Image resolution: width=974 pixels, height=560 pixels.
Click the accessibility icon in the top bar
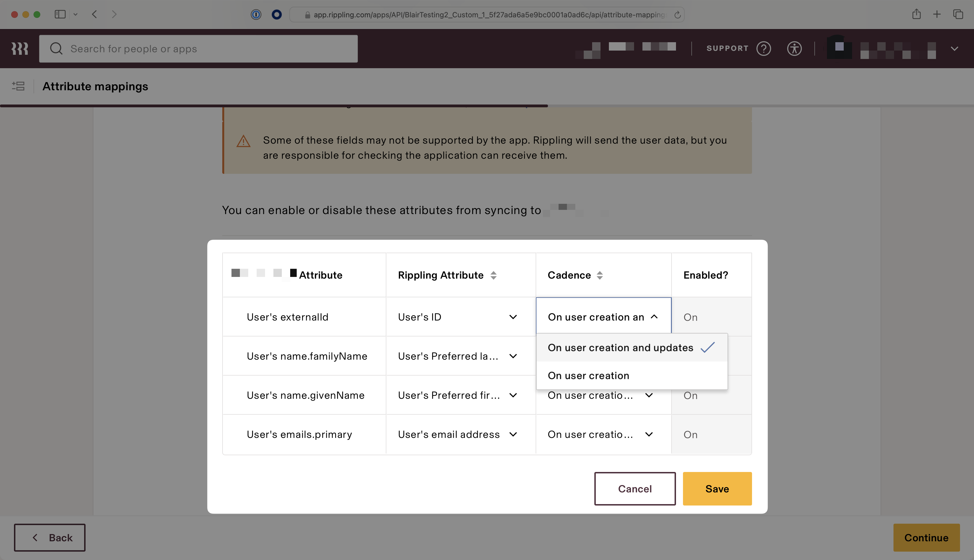[x=794, y=48]
